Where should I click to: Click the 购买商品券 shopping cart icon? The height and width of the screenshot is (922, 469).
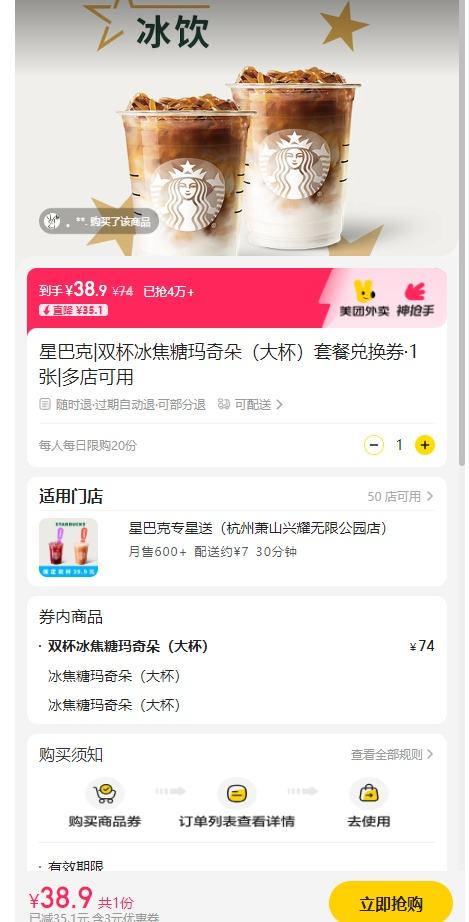tap(105, 793)
